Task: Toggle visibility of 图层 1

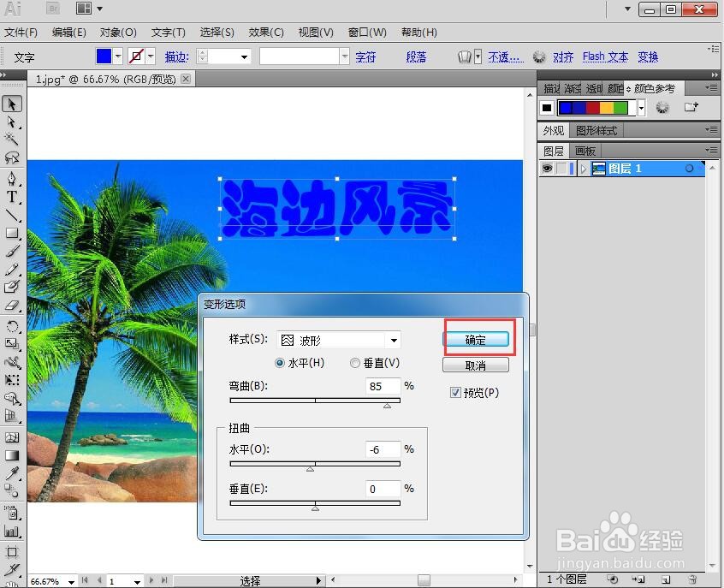Action: [549, 168]
